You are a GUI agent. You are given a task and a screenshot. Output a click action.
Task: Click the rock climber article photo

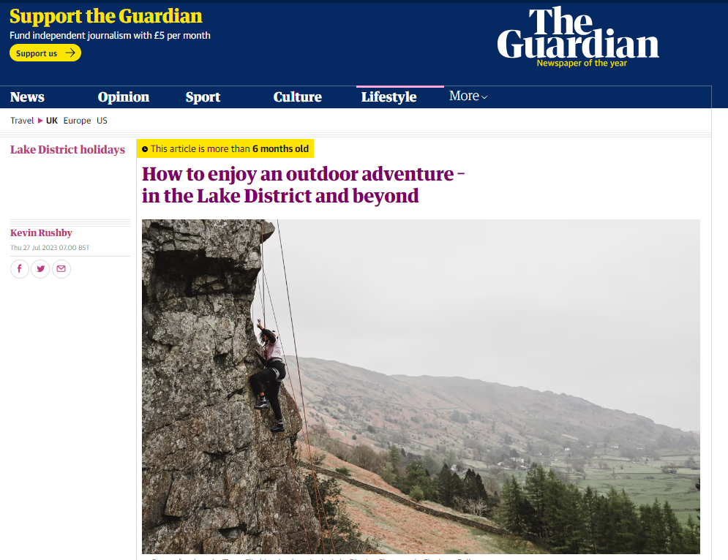point(421,387)
